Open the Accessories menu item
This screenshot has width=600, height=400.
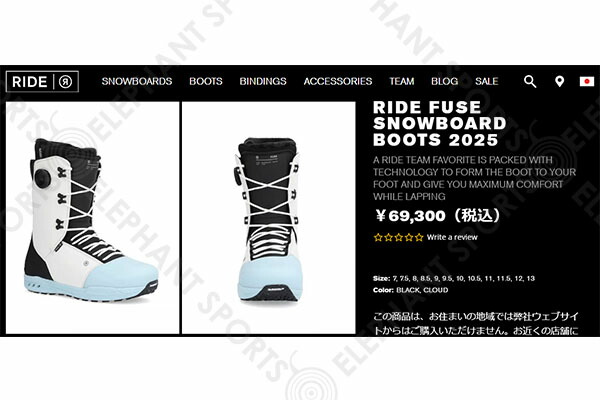pyautogui.click(x=338, y=81)
